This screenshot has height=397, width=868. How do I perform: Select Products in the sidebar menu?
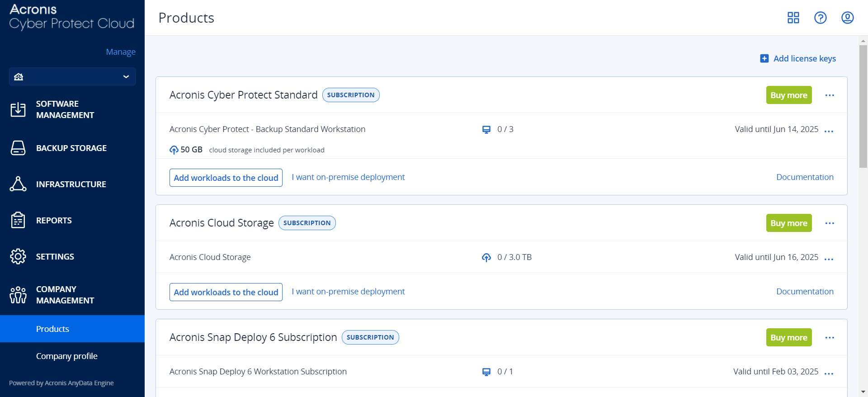coord(52,329)
